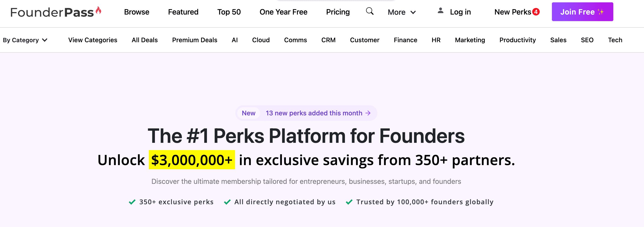Click the highlighted $3,000,000+ savings text
Viewport: 644px width, 227px height.
[x=191, y=160]
